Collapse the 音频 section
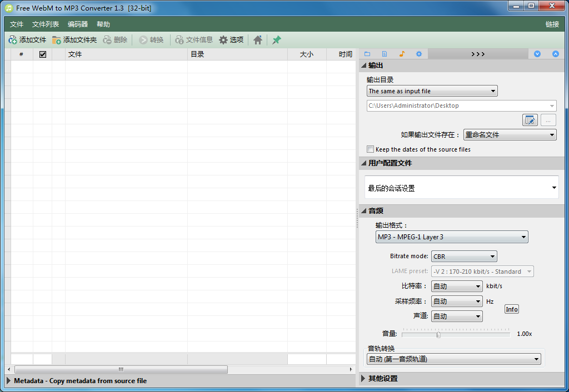 [x=363, y=210]
